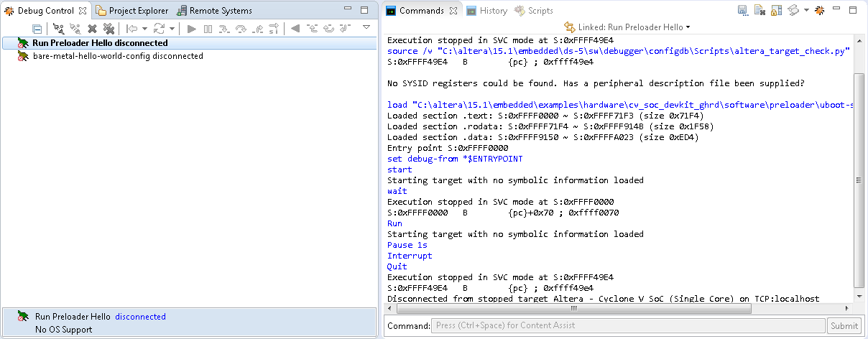Click the Submit button
Image resolution: width=868 pixels, height=339 pixels.
[844, 325]
